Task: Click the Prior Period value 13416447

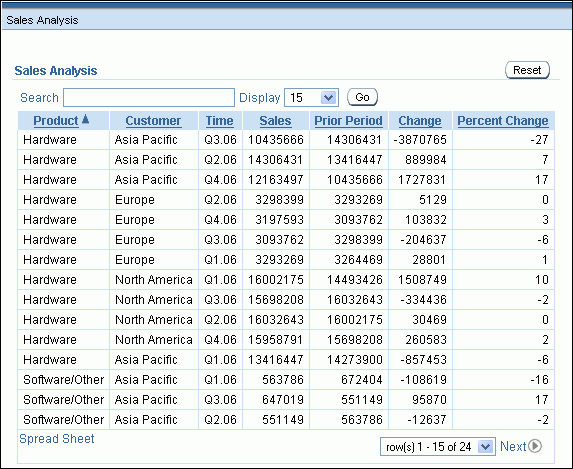Action: (354, 160)
